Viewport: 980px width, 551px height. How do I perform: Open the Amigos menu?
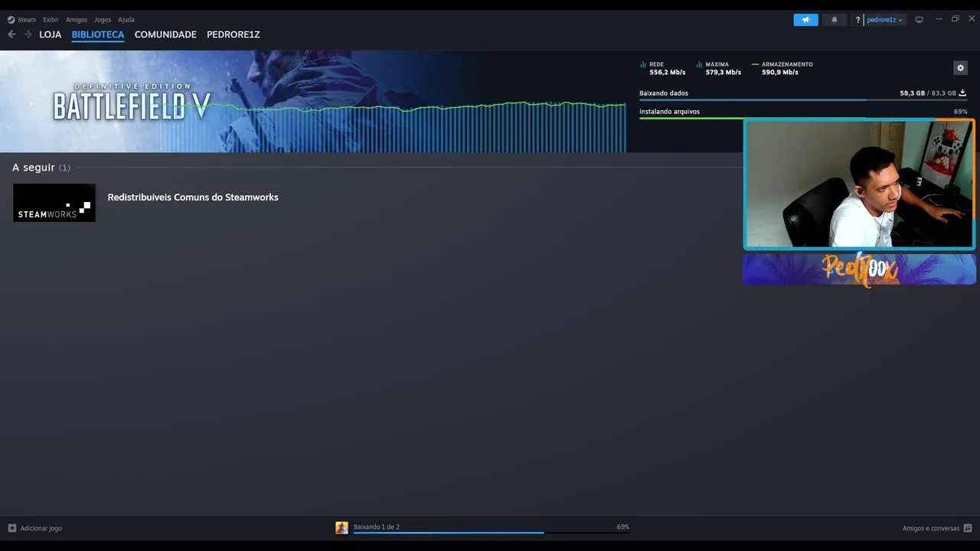[x=77, y=20]
